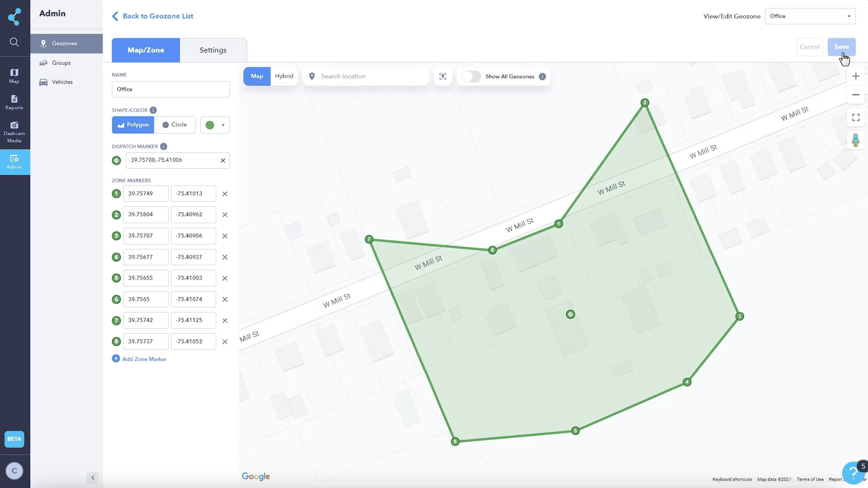Viewport: 868px width, 488px height.
Task: Enter fullscreen map view
Action: pyautogui.click(x=855, y=117)
